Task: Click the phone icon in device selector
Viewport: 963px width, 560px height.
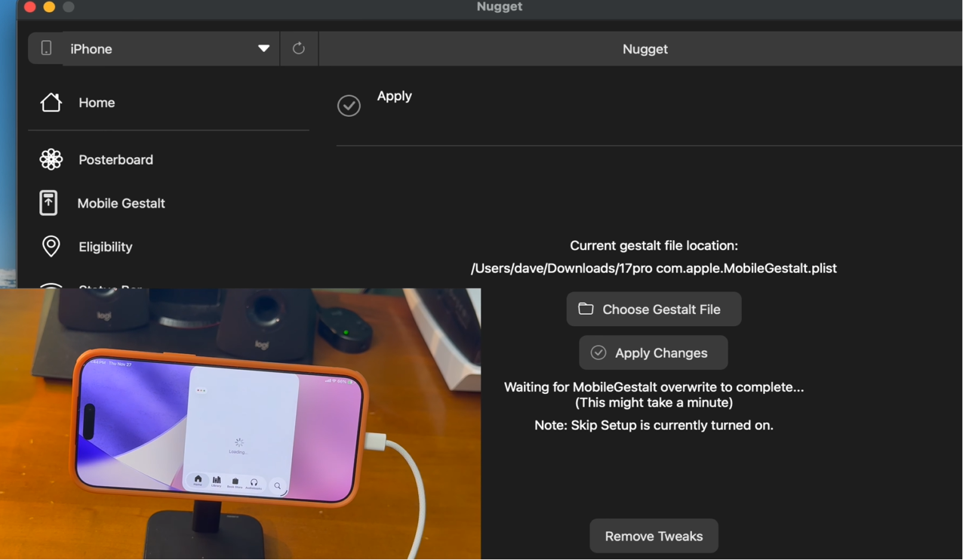Action: coord(46,48)
